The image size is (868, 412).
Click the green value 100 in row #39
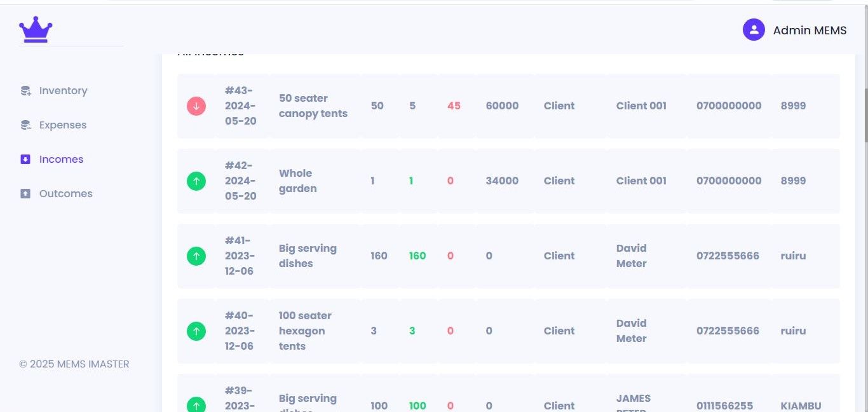[417, 406]
